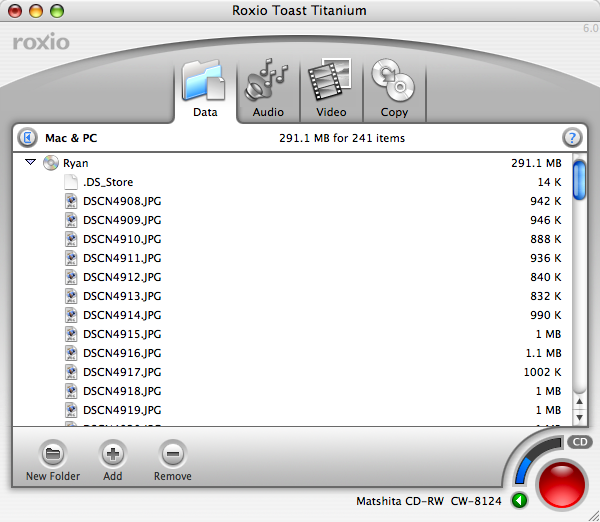Screen dimensions: 600x522
Task: Select file name DSCN4909.JPG
Action: (122, 220)
